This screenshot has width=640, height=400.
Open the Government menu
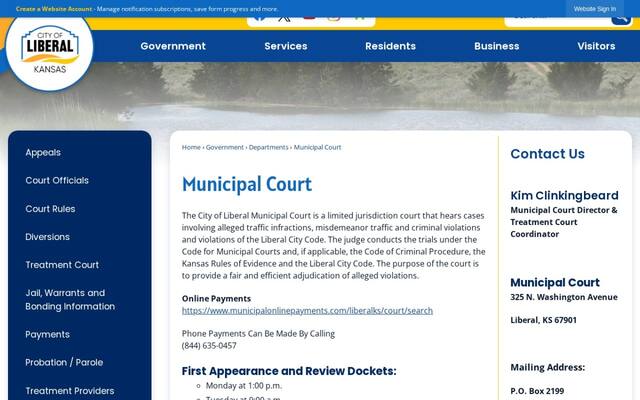(173, 46)
